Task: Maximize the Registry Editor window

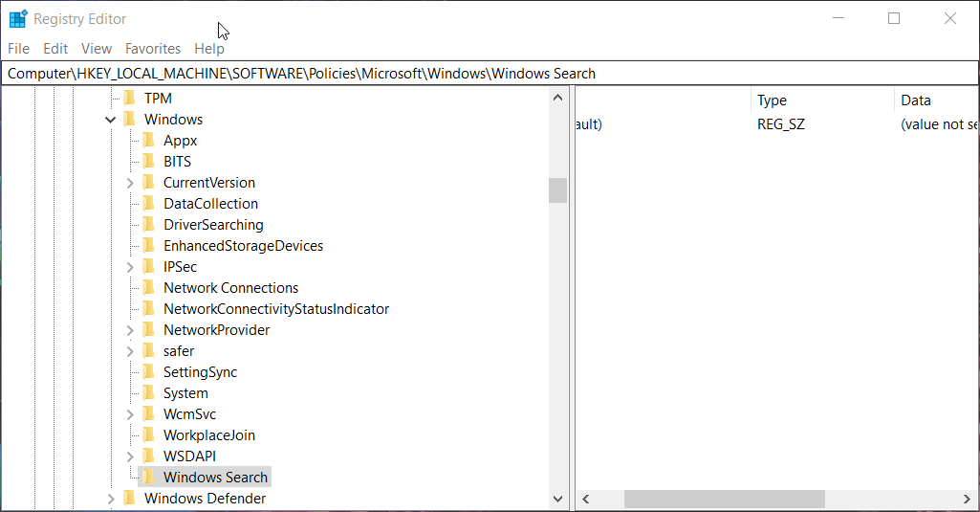Action: 894,18
